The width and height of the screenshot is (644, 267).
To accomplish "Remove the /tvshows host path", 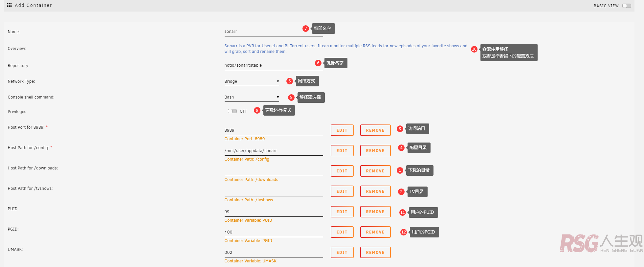I will point(375,191).
